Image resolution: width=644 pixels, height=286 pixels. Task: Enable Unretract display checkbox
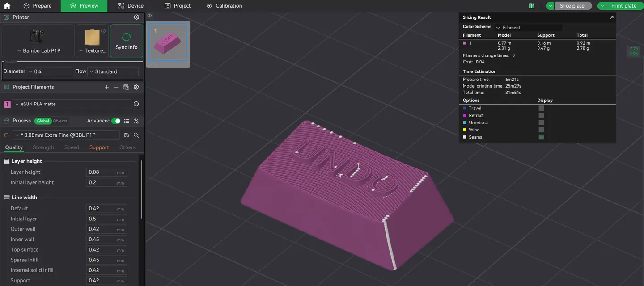(x=541, y=122)
